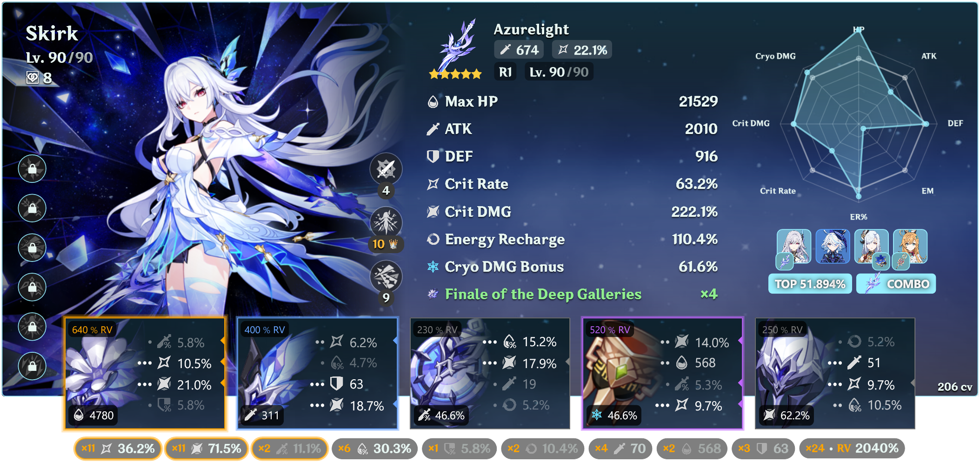Select the elemental burst talent icon level 9
Viewport: 980px width, 463px height.
(x=386, y=276)
